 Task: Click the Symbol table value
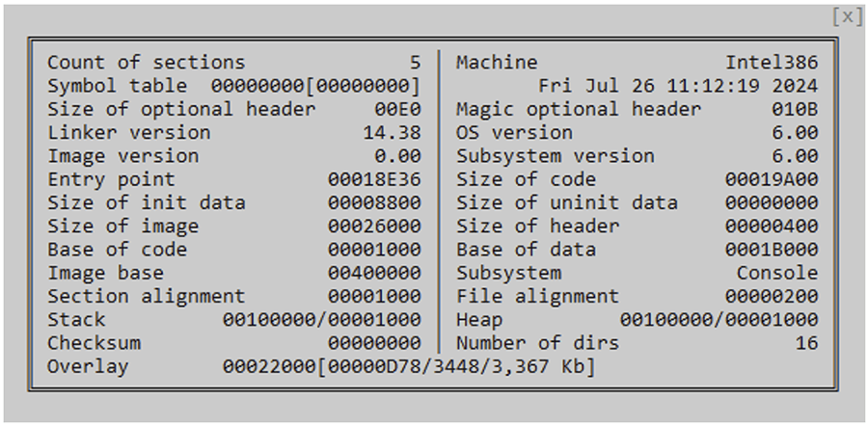pyautogui.click(x=316, y=86)
